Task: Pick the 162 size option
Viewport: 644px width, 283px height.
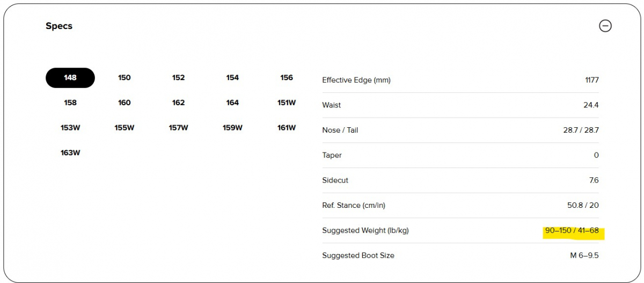Action: tap(178, 103)
